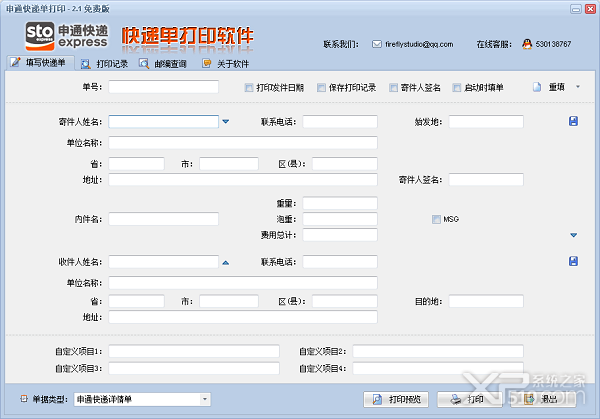
Task: Click the 退出 button
Action: click(x=543, y=399)
